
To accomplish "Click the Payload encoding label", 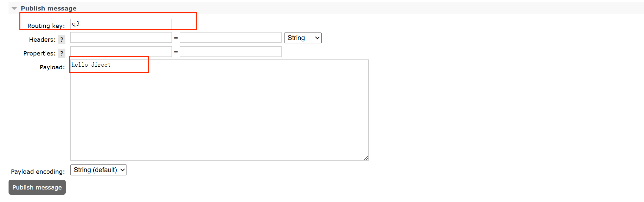I will coord(38,172).
